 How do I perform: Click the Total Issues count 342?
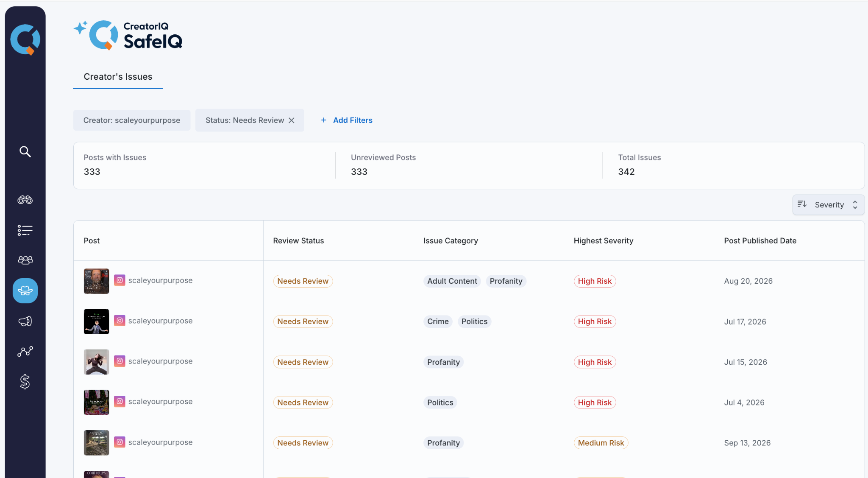[x=626, y=172]
